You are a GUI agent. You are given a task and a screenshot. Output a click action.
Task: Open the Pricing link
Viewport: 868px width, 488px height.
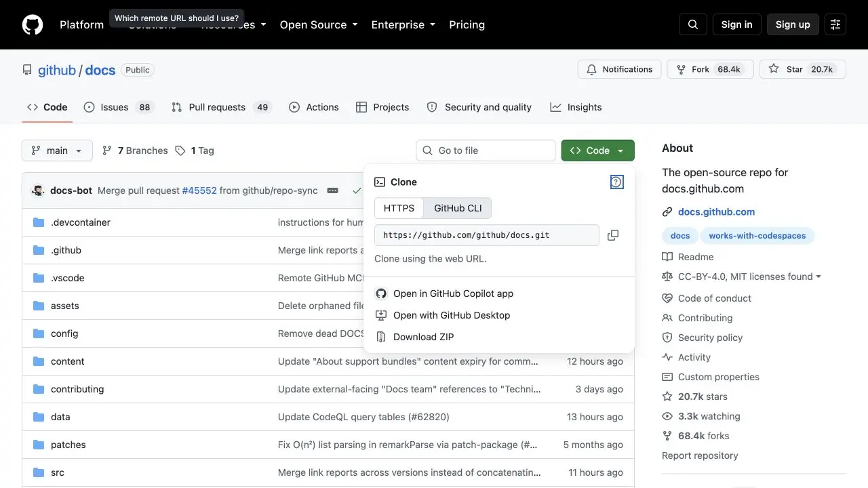[x=467, y=24]
